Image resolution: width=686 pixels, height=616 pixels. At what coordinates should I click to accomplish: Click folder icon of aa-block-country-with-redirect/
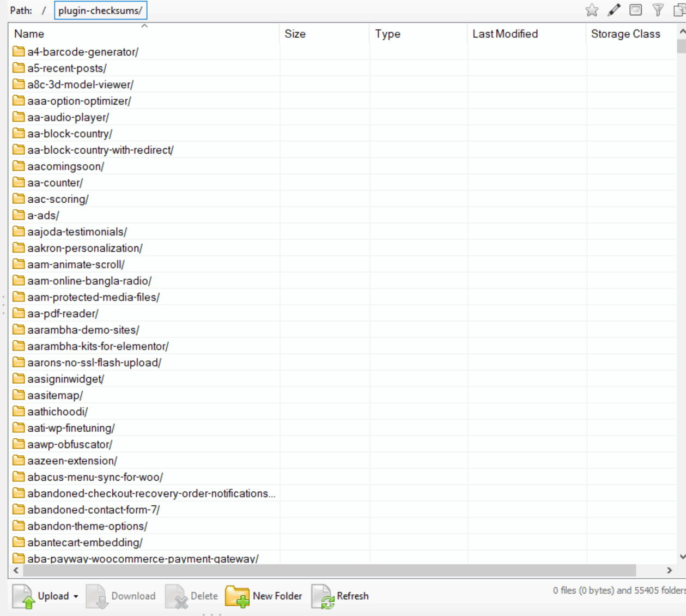click(x=19, y=149)
